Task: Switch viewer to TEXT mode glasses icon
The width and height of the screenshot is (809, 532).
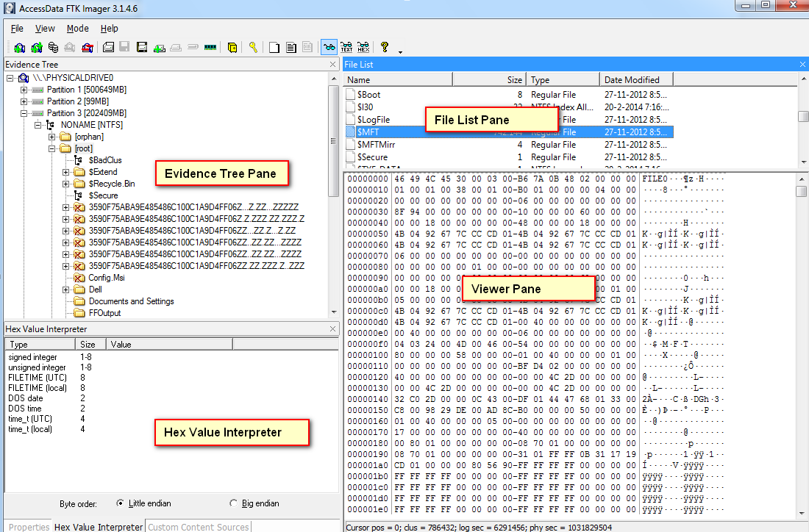Action: (346, 48)
